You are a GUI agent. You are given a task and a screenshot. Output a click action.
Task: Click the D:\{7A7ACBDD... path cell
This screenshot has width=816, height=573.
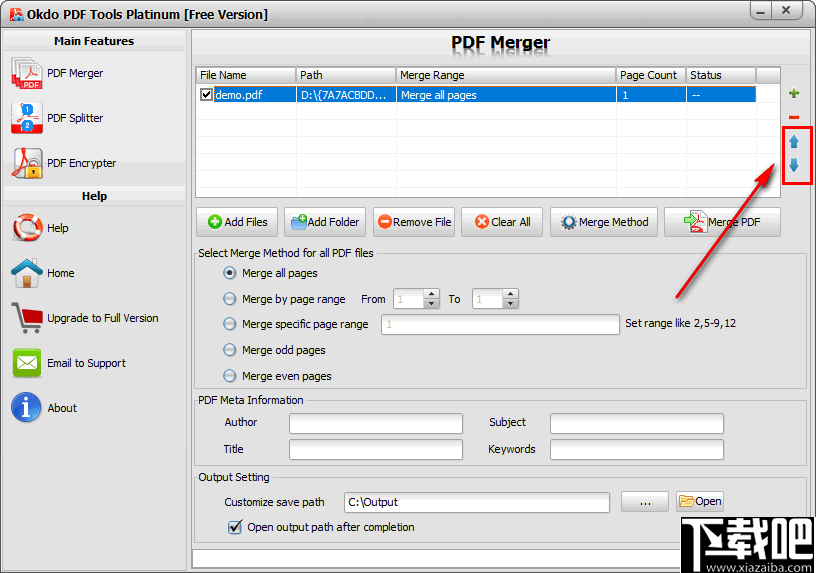[x=346, y=95]
